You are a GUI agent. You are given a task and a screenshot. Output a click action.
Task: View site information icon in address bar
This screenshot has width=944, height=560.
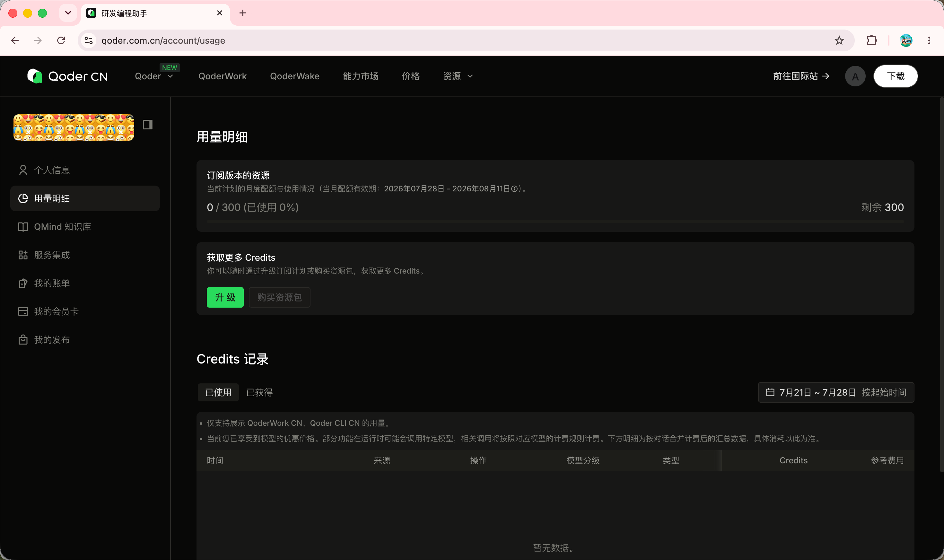pos(89,40)
